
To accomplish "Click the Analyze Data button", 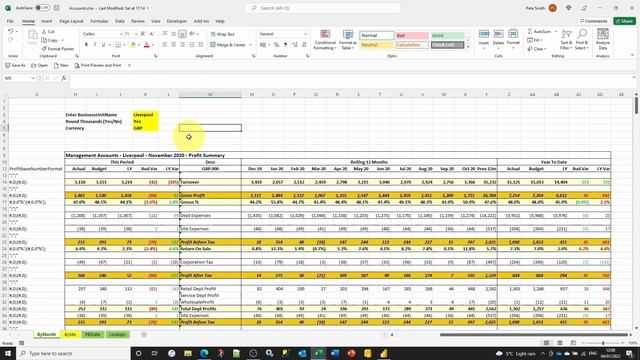I will tap(603, 39).
